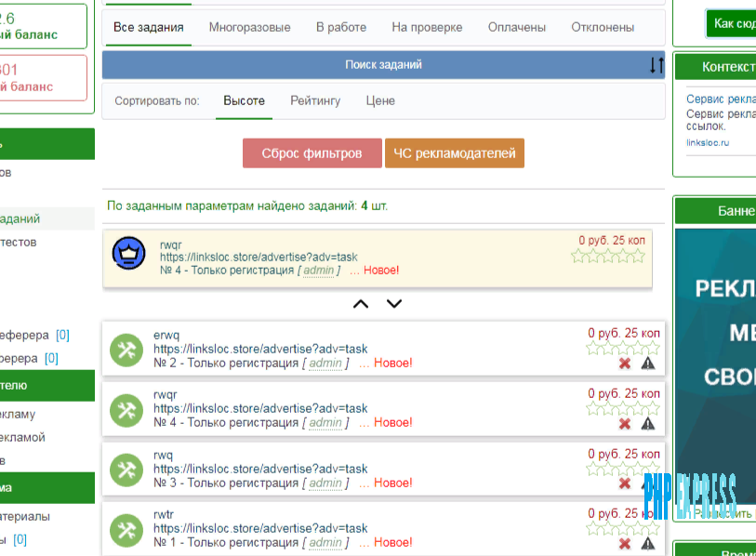
Task: Open the 'тестов' sidebar menu item
Action: (19, 242)
